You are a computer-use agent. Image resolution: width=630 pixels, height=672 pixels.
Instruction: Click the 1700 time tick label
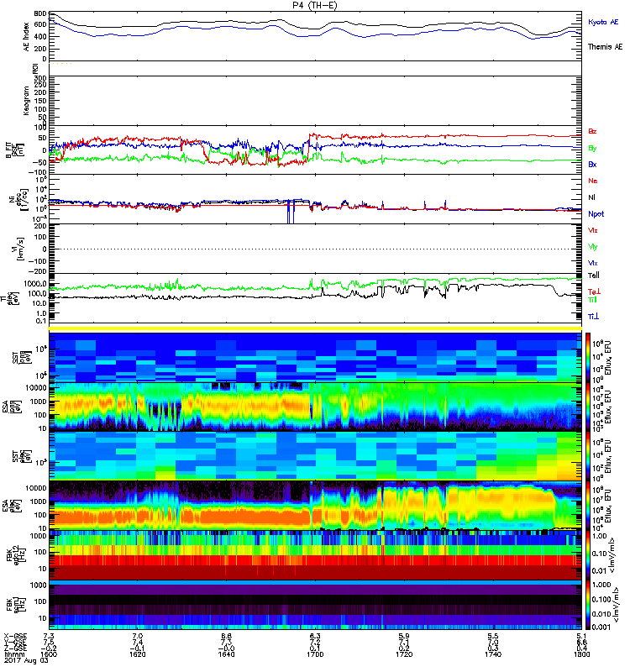click(315, 654)
